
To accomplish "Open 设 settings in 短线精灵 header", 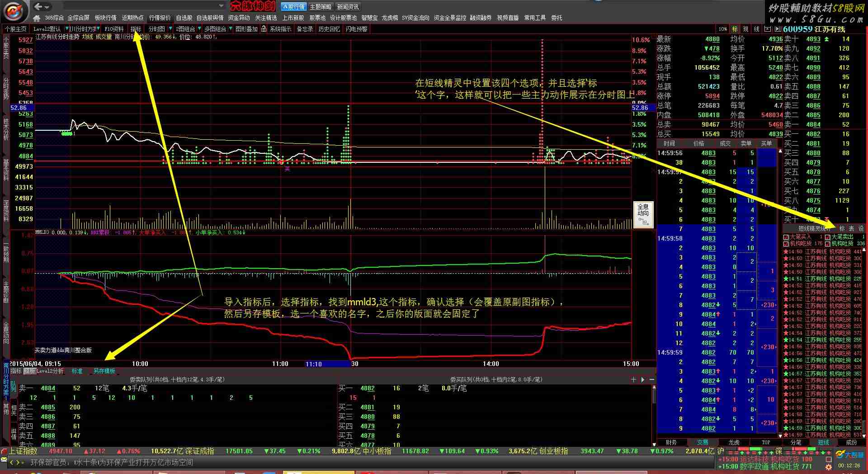I will (861, 229).
